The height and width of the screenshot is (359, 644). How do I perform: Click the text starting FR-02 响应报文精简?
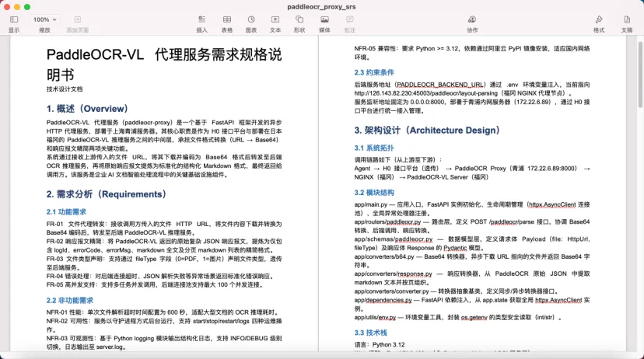click(164, 246)
